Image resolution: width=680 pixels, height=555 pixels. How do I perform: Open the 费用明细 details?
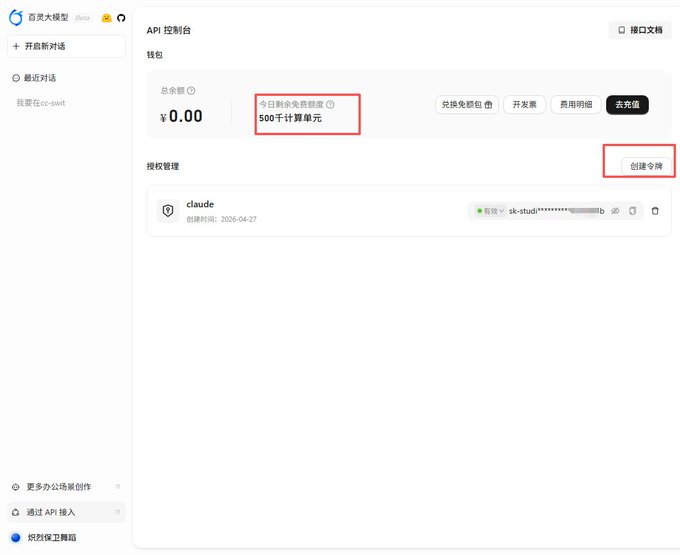point(576,104)
